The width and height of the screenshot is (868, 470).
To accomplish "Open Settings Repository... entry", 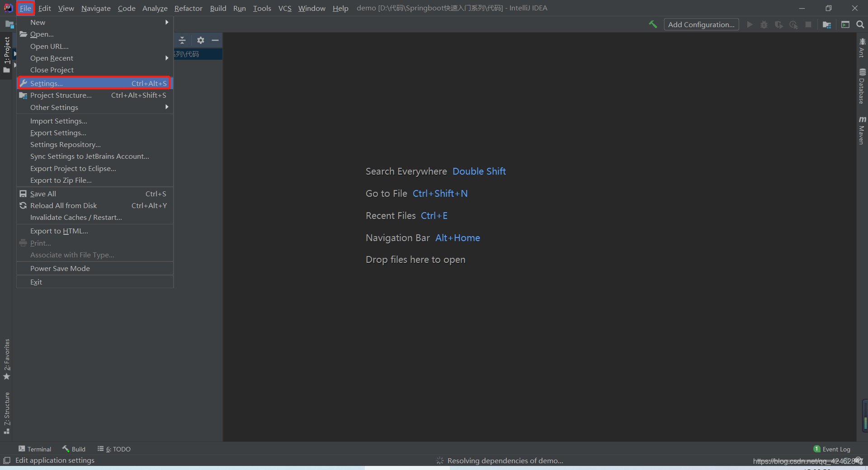I will click(x=95, y=144).
